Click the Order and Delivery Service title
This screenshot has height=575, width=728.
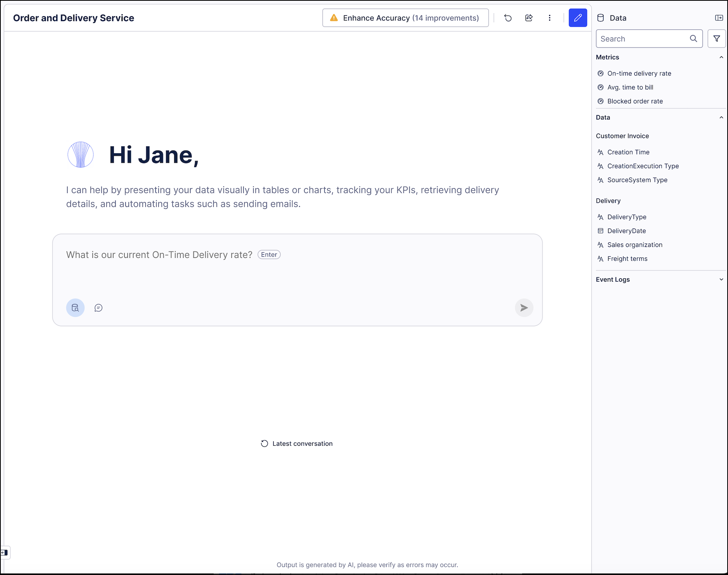click(74, 18)
